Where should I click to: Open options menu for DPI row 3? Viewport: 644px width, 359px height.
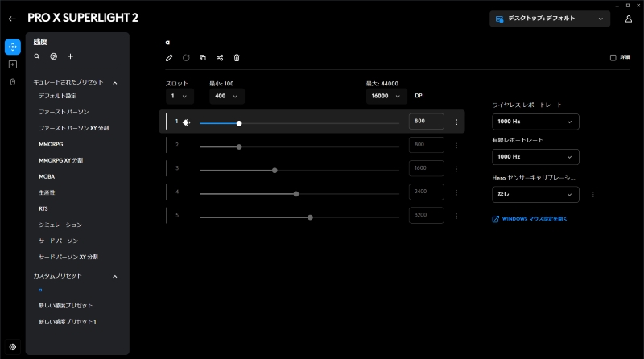[456, 169]
